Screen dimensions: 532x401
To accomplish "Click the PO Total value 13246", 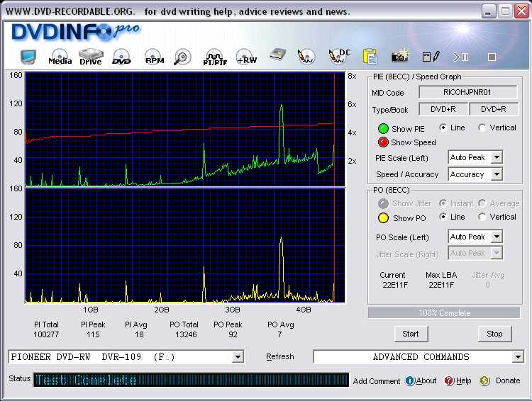I will (186, 334).
